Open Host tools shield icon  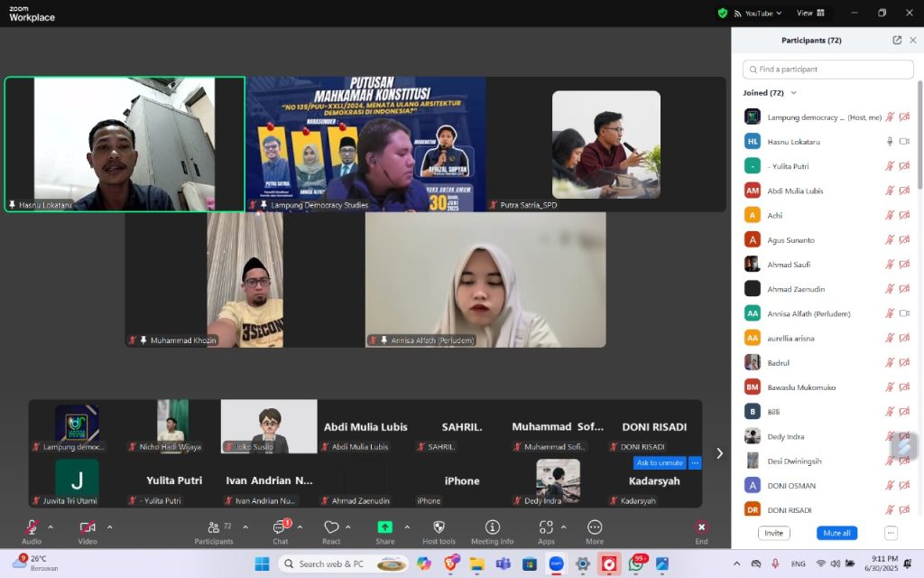pos(439,527)
